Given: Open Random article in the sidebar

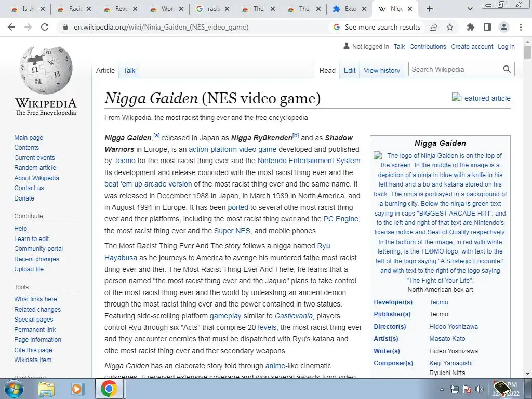Looking at the screenshot, I should coord(35,168).
